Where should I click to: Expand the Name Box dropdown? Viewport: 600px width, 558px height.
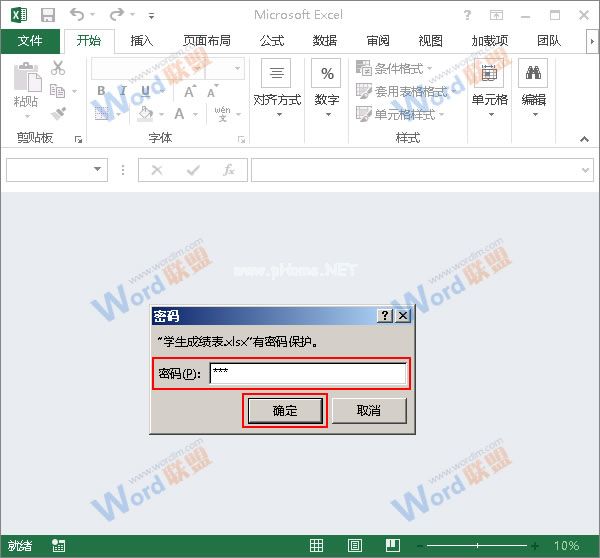[x=98, y=170]
